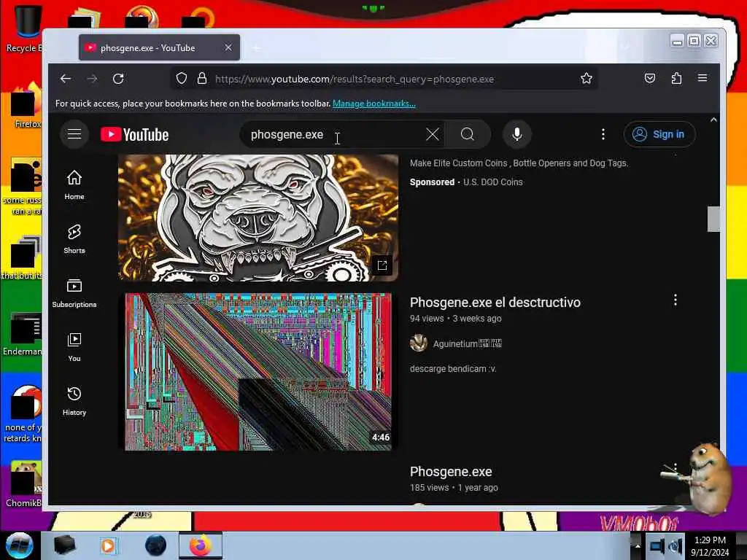
Task: Bookmark this page with the star icon
Action: (x=587, y=78)
